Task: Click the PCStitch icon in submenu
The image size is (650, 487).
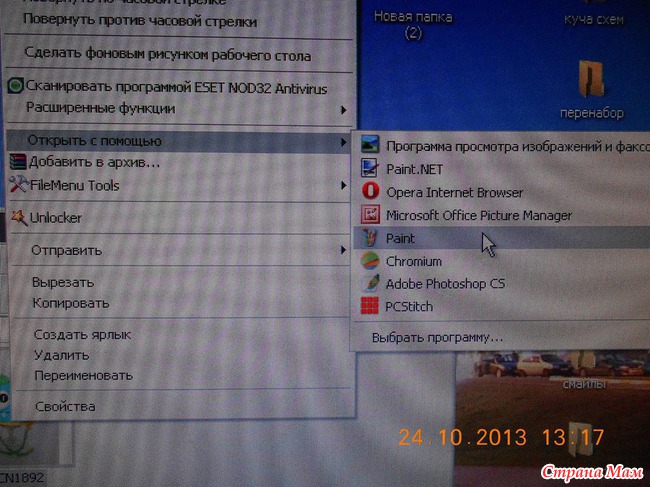Action: click(371, 306)
